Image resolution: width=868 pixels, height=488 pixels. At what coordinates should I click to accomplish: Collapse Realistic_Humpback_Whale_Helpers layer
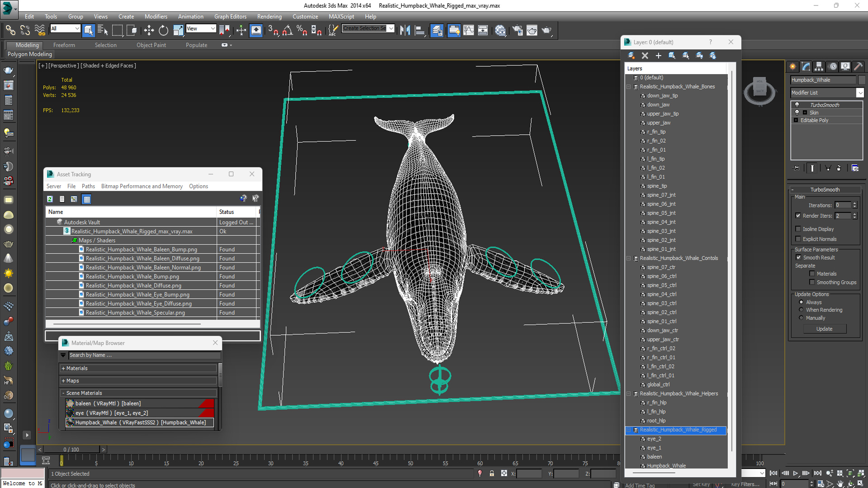[628, 394]
